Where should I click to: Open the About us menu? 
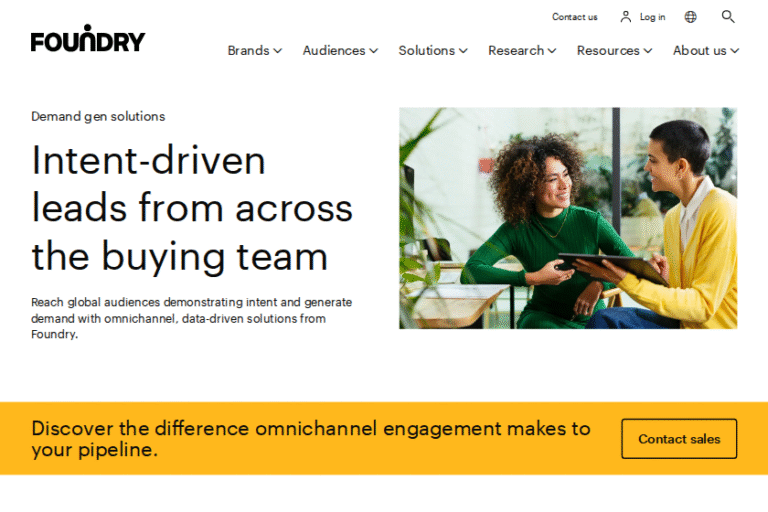706,50
